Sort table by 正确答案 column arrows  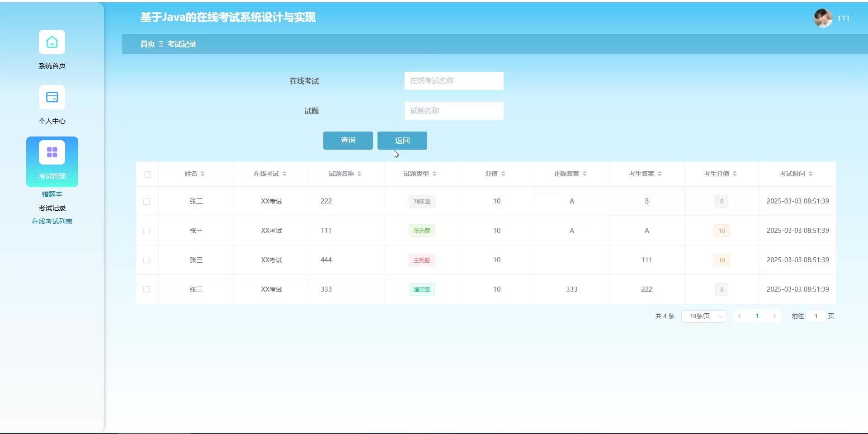pyautogui.click(x=585, y=174)
